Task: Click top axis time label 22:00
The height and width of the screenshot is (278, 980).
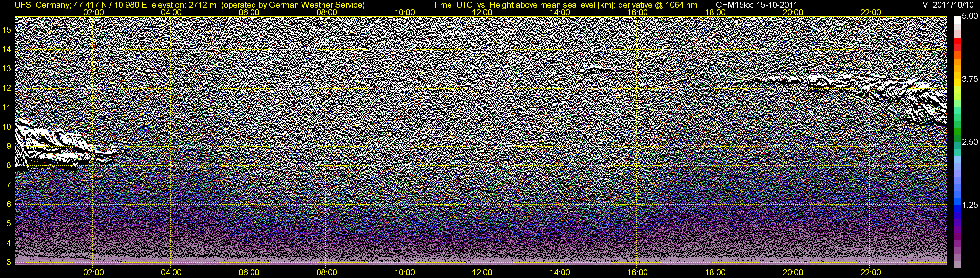Action: pyautogui.click(x=871, y=12)
